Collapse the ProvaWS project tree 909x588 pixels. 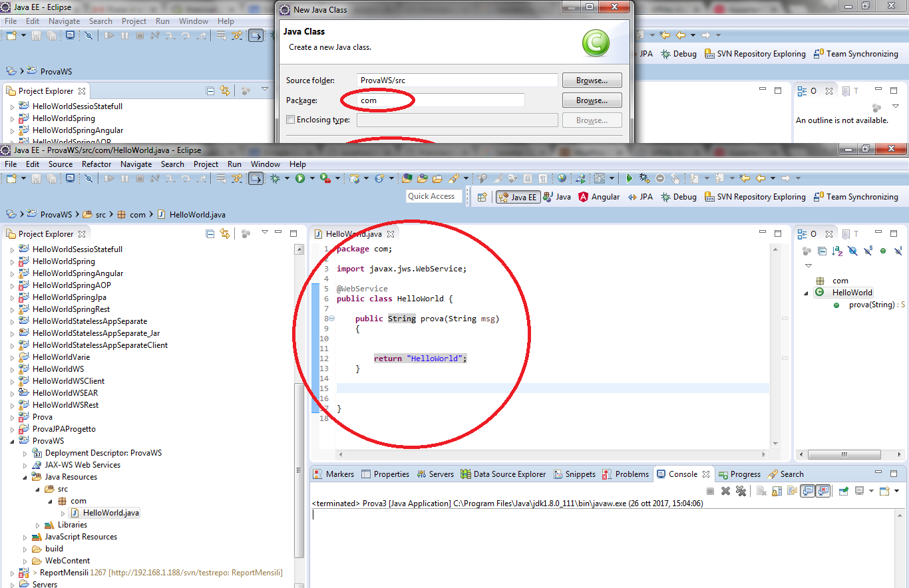[12, 440]
